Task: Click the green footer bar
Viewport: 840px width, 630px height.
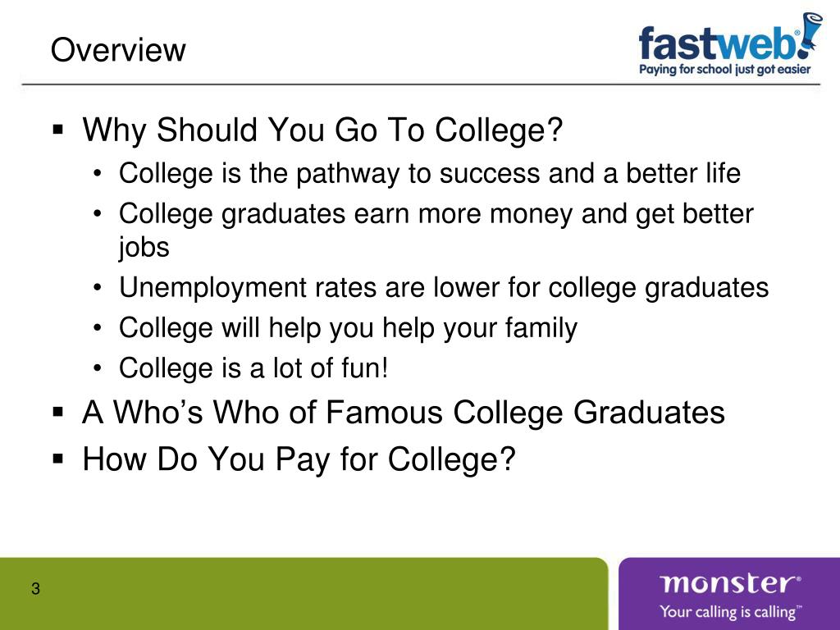Action: 304,594
